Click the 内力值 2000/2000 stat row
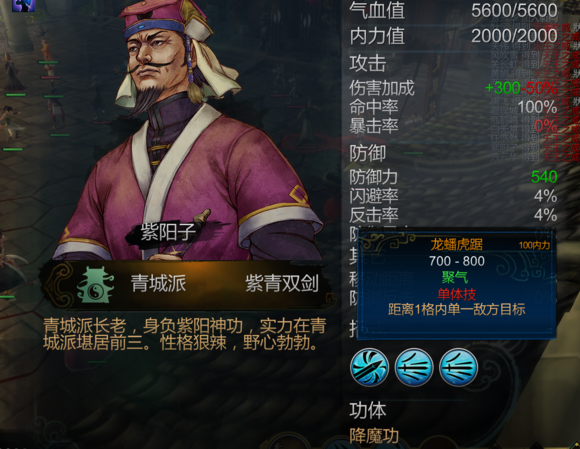The image size is (580, 449). (453, 36)
